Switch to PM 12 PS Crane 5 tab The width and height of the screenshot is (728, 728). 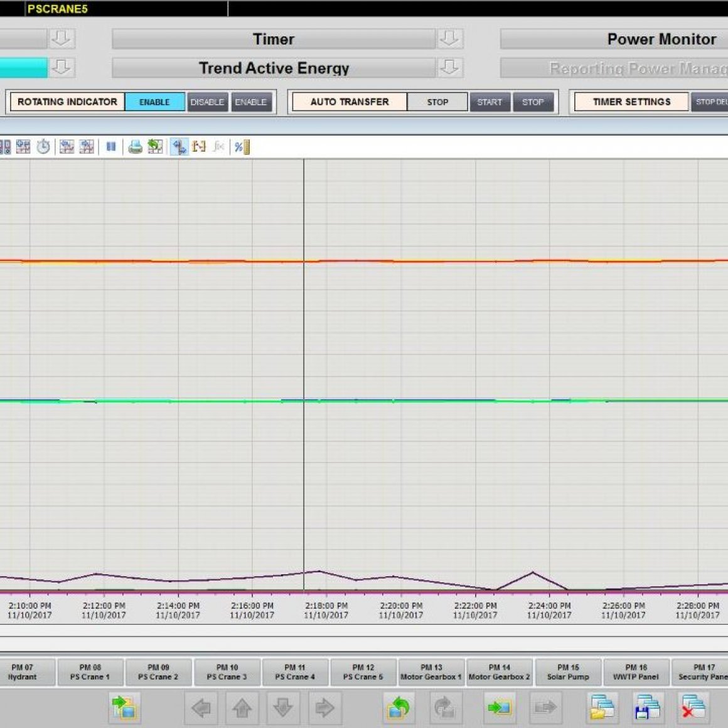coord(363,672)
